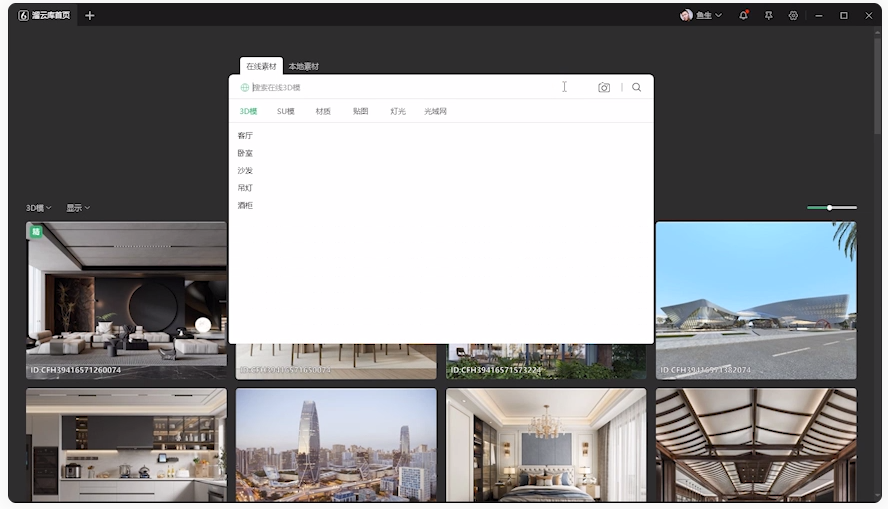The image size is (888, 509).
Task: Open the notification bell
Action: pos(743,16)
